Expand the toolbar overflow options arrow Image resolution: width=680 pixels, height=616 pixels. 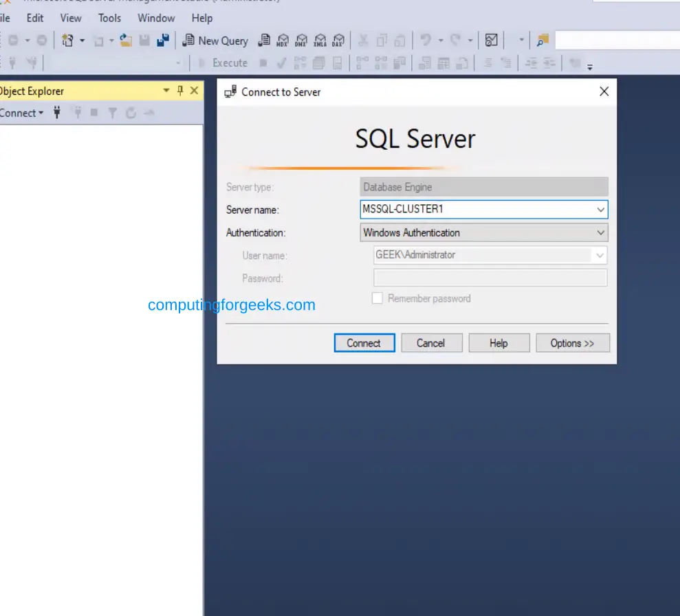click(x=590, y=67)
